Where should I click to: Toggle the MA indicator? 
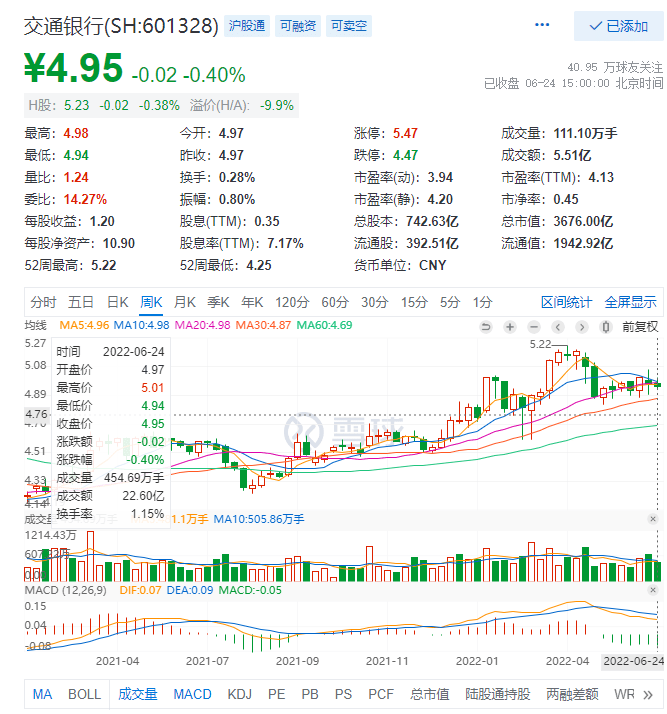[42, 694]
